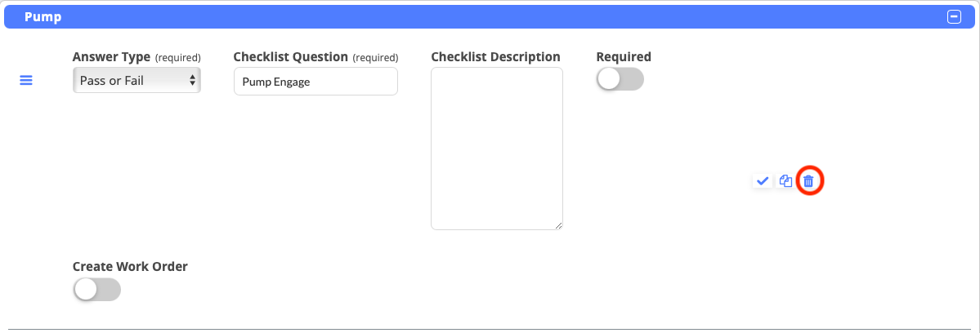Image resolution: width=980 pixels, height=333 pixels.
Task: Click the Checklist Question label
Action: coord(290,57)
